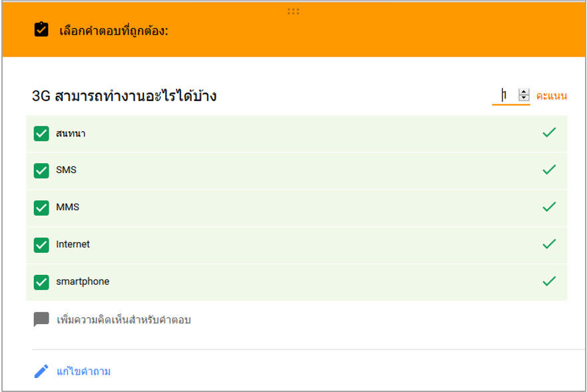The width and height of the screenshot is (587, 392).
Task: Uncheck the สนทนา answer checkbox
Action: [x=41, y=133]
